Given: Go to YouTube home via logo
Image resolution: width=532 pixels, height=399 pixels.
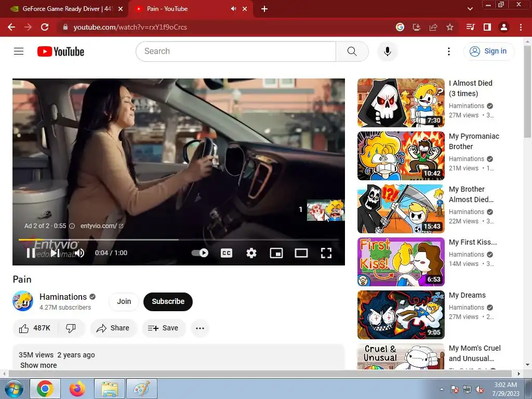Looking at the screenshot, I should (61, 51).
